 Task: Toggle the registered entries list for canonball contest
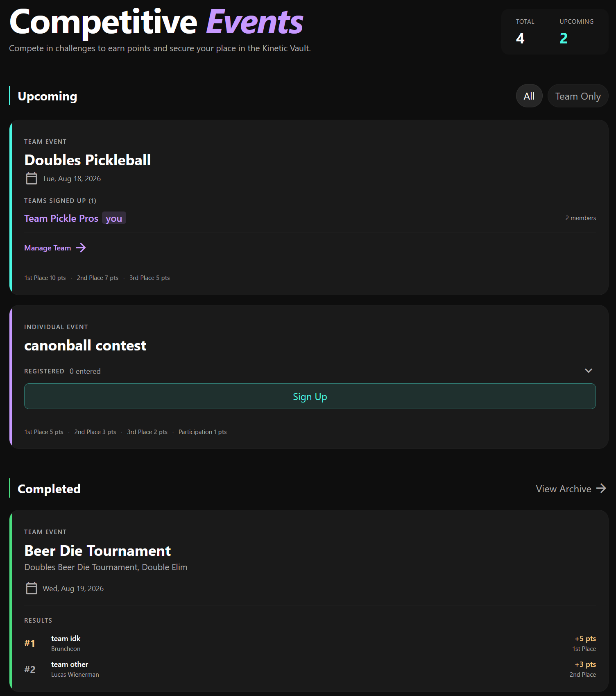[x=589, y=370]
